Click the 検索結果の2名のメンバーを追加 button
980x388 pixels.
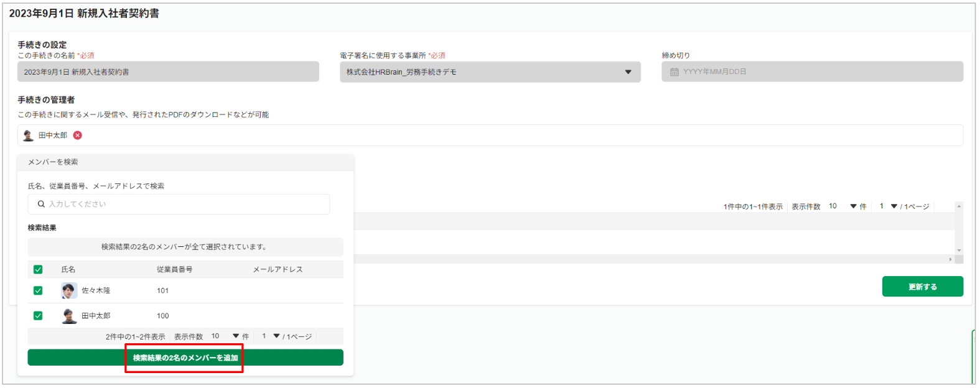(185, 358)
